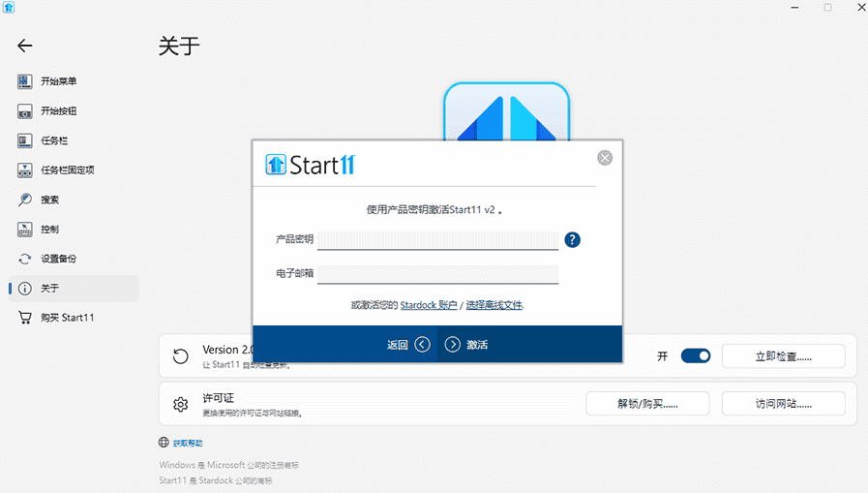Toggle automatic update check switch off
Screen dimensions: 868x493
[x=696, y=355]
